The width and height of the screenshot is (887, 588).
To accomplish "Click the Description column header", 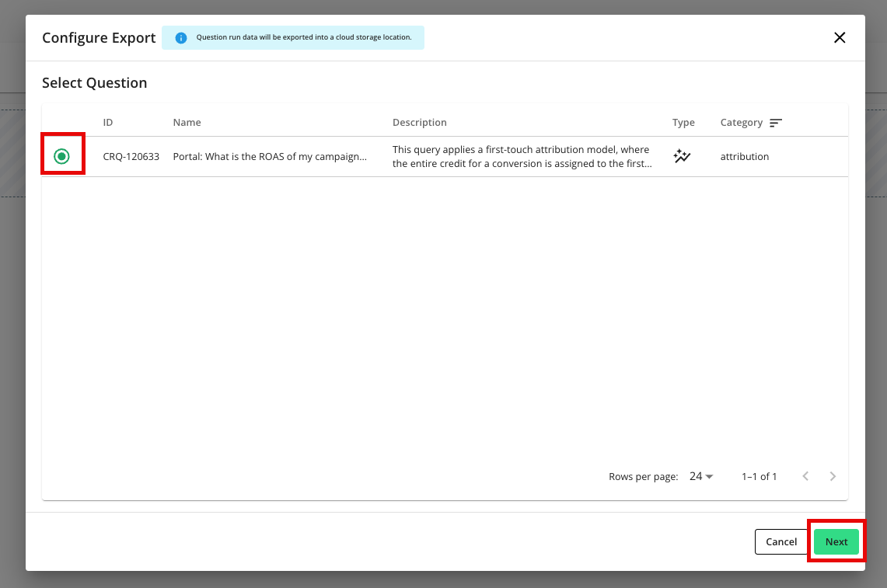I will point(420,123).
